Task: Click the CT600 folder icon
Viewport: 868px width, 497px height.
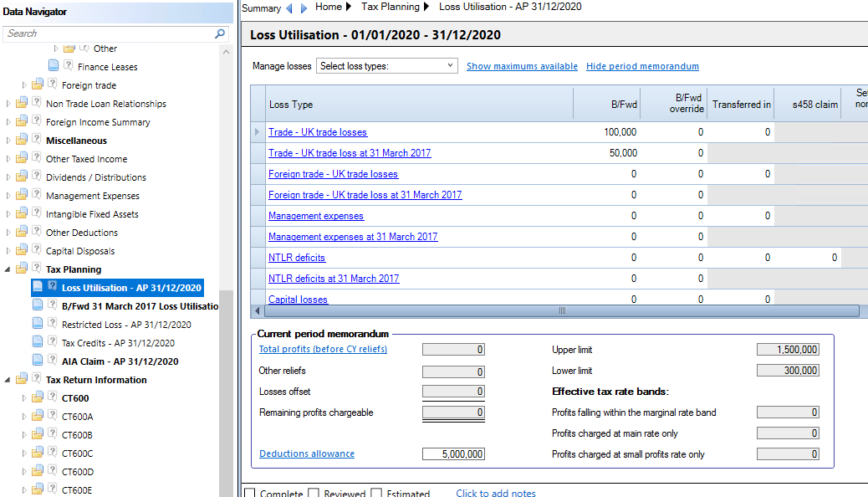Action: [38, 397]
